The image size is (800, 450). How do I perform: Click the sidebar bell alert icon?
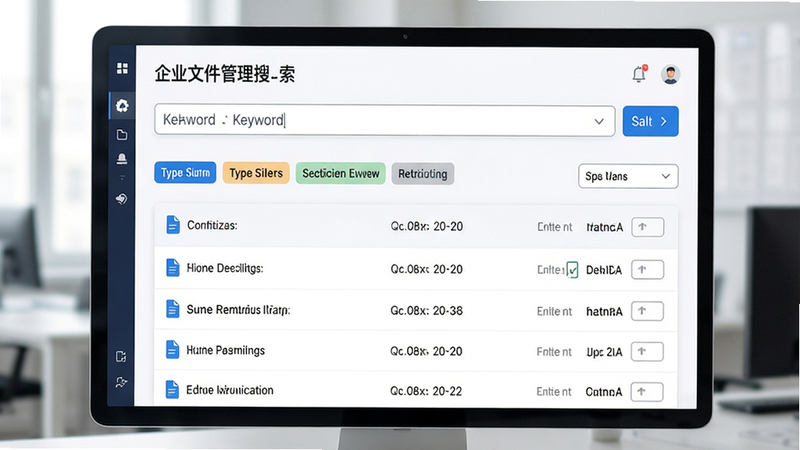(122, 159)
